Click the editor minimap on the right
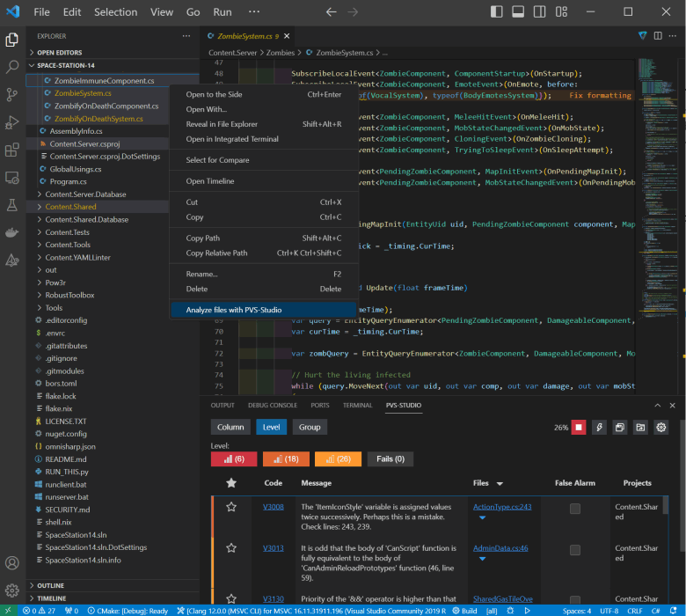The height and width of the screenshot is (616, 686). coord(659,176)
